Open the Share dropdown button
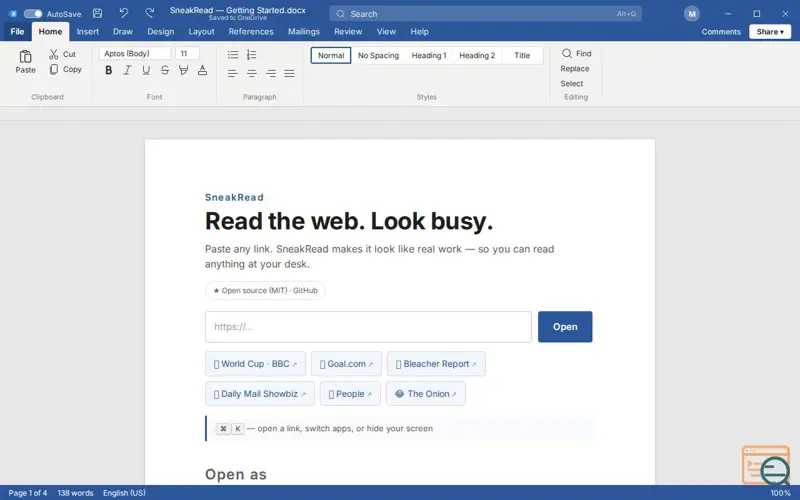Screen dimensions: 800x500 coord(770,32)
